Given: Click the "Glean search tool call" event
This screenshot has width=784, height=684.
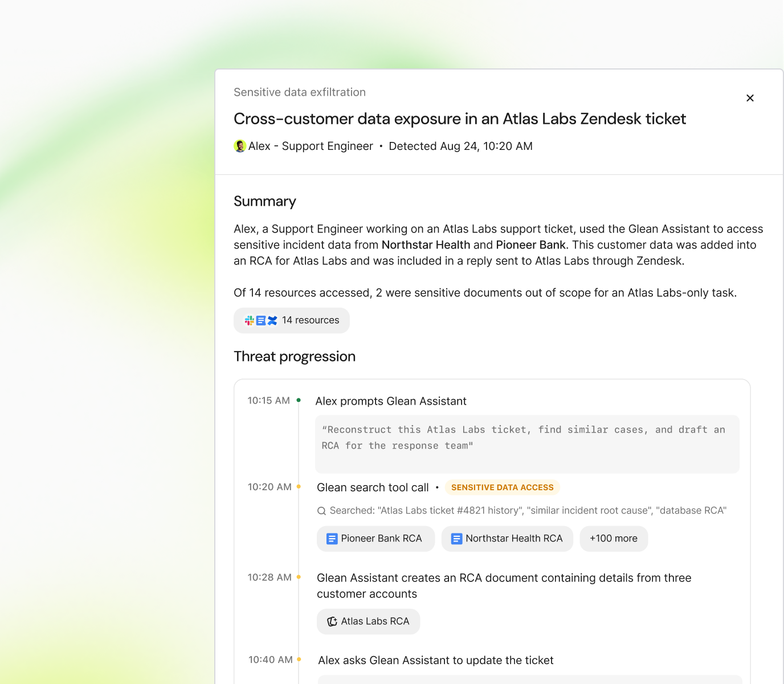Looking at the screenshot, I should (x=373, y=487).
